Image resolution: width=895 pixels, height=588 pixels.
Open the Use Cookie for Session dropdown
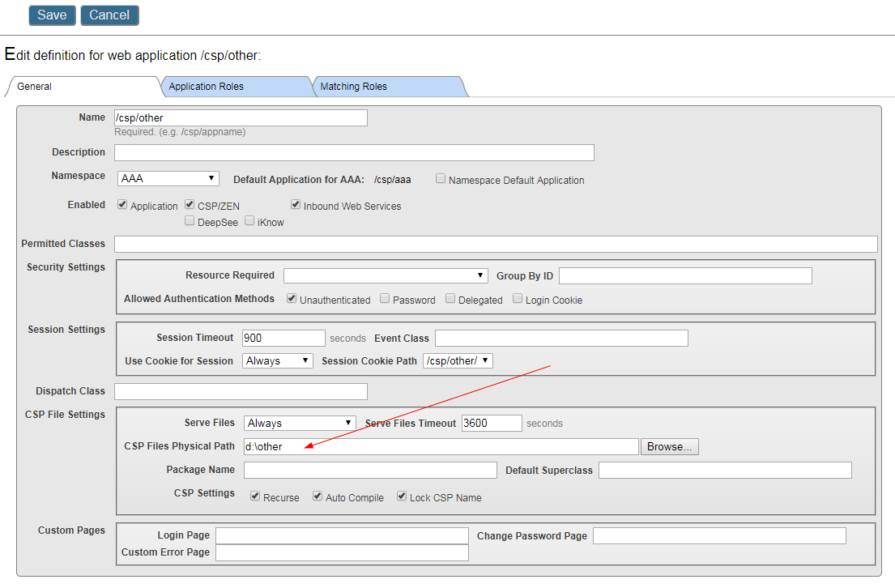pyautogui.click(x=278, y=360)
